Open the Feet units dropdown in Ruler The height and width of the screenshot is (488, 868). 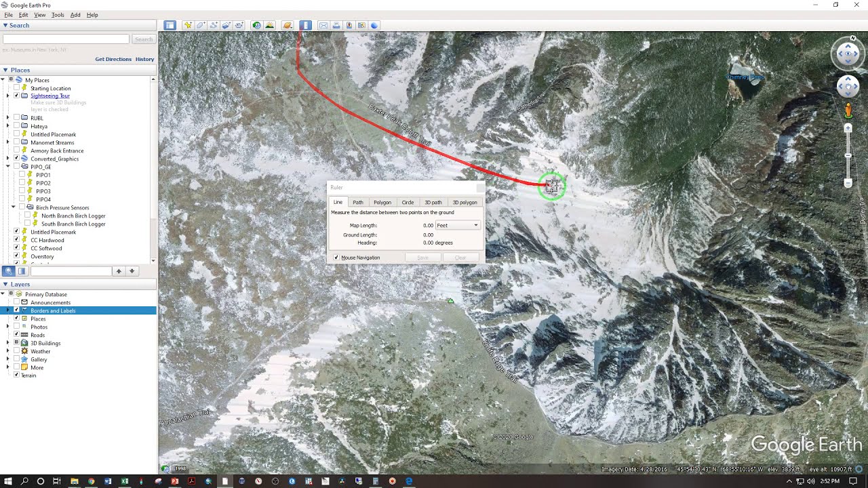(x=458, y=225)
